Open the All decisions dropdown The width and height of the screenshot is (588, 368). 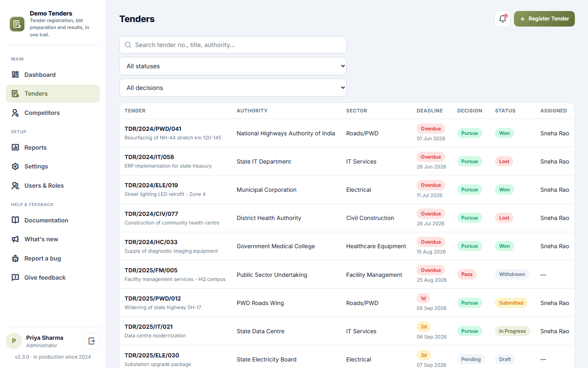click(x=233, y=88)
